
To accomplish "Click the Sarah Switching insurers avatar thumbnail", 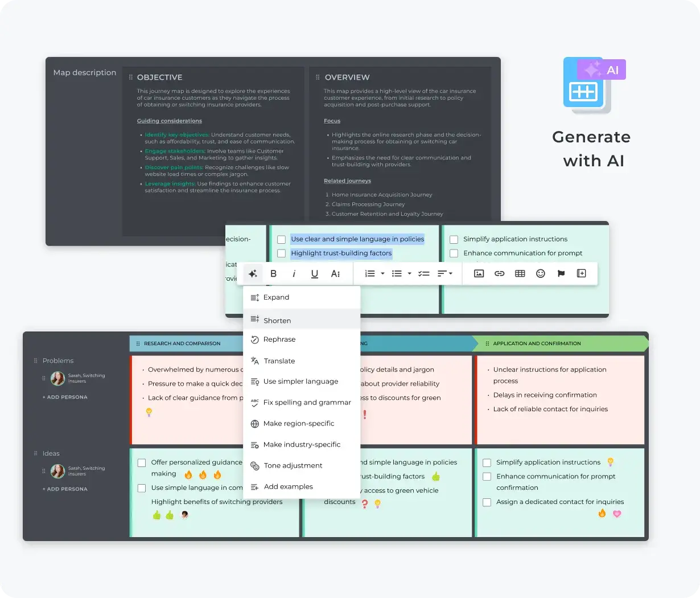I will (57, 379).
